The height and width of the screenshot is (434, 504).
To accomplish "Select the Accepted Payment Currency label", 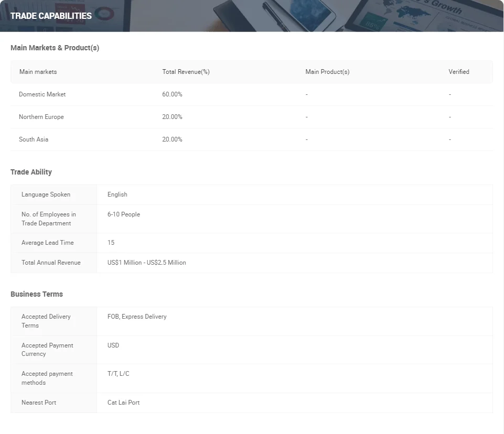I will 47,350.
